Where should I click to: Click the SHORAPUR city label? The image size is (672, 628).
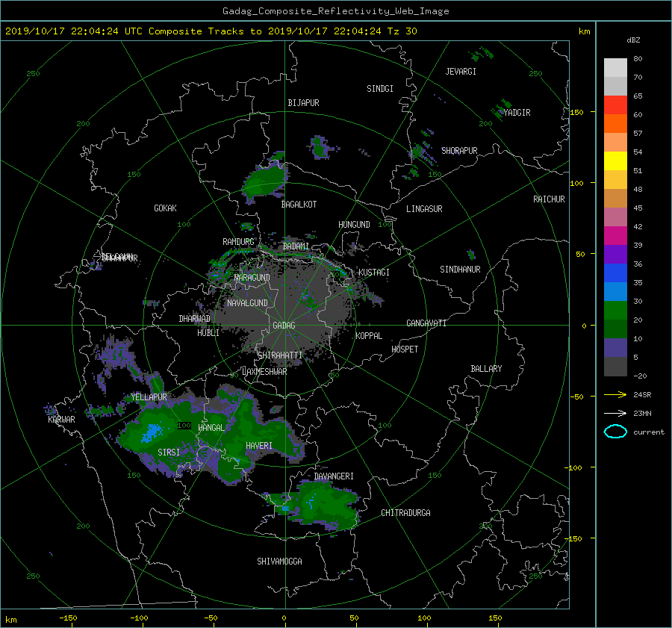point(459,151)
